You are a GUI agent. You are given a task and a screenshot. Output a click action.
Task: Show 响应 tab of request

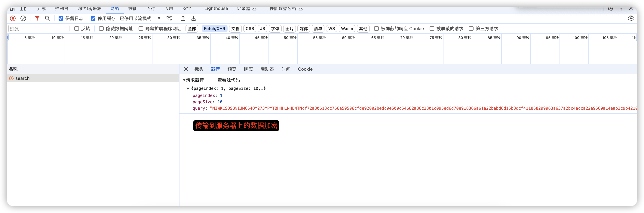248,69
